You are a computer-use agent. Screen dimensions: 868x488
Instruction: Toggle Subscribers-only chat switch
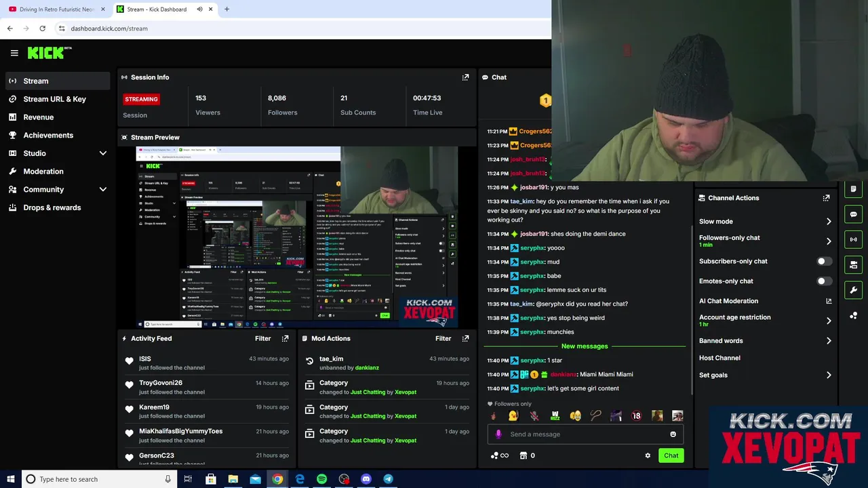pyautogui.click(x=823, y=261)
